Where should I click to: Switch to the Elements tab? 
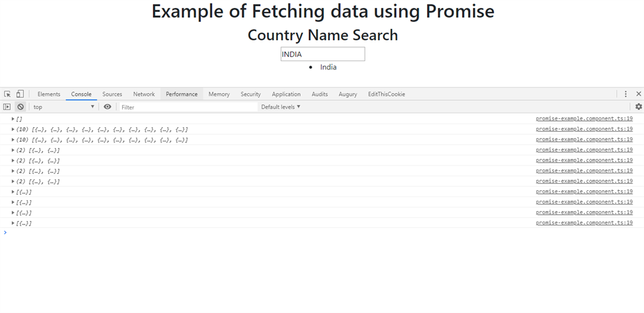pyautogui.click(x=49, y=94)
